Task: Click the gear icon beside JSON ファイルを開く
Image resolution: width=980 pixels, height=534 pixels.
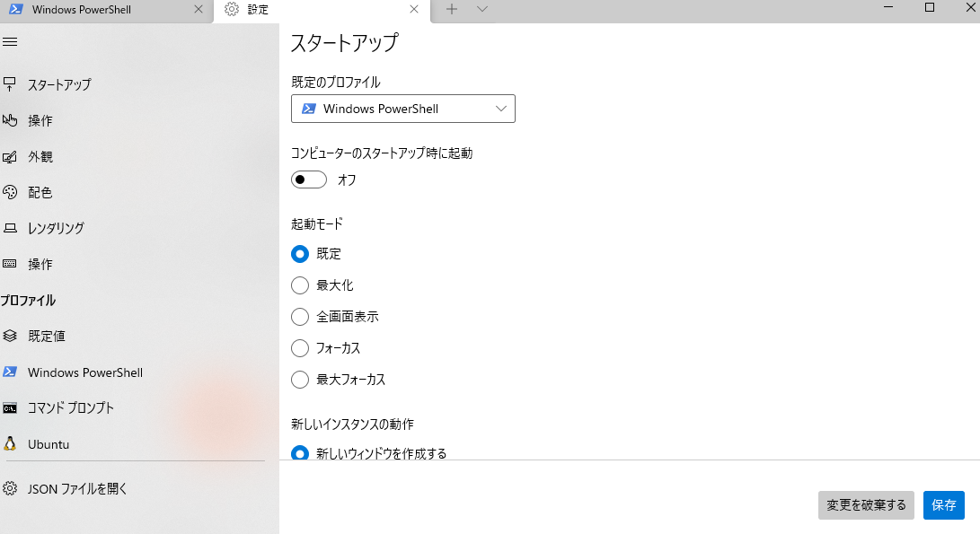Action: (x=9, y=488)
